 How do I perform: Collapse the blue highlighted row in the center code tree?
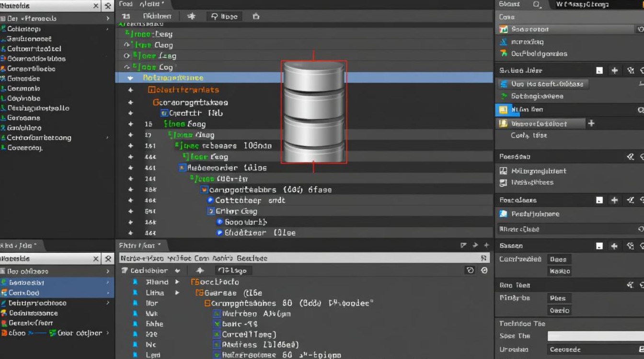point(130,78)
